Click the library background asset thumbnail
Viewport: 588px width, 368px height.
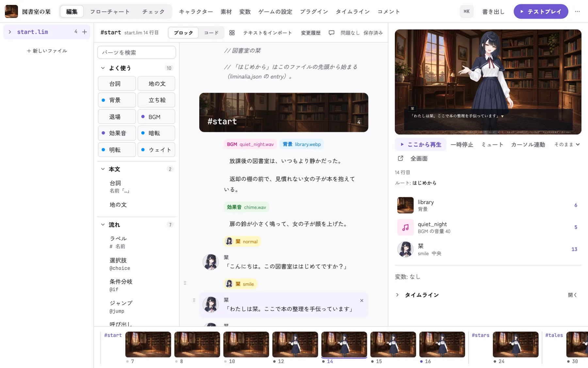[405, 205]
